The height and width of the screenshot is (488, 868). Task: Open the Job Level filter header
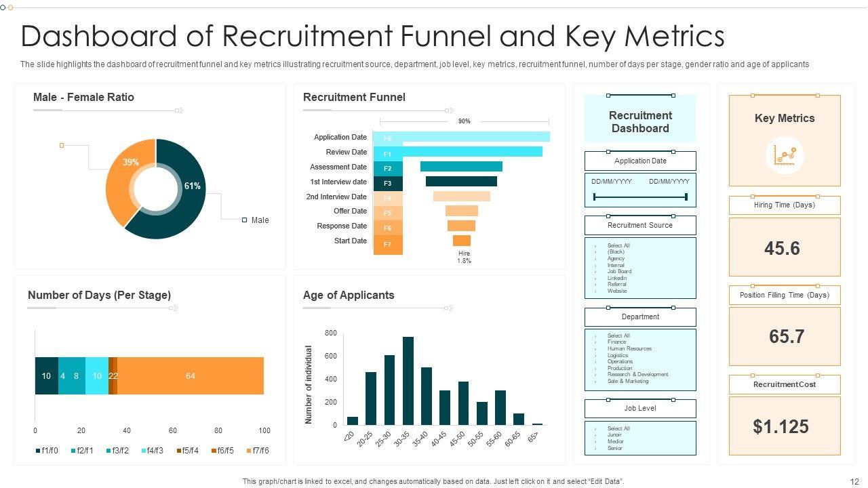[640, 408]
